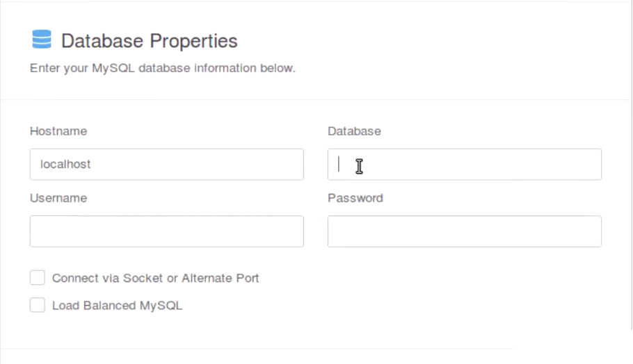633x364 pixels.
Task: Click the Hostname field label
Action: [x=58, y=131]
